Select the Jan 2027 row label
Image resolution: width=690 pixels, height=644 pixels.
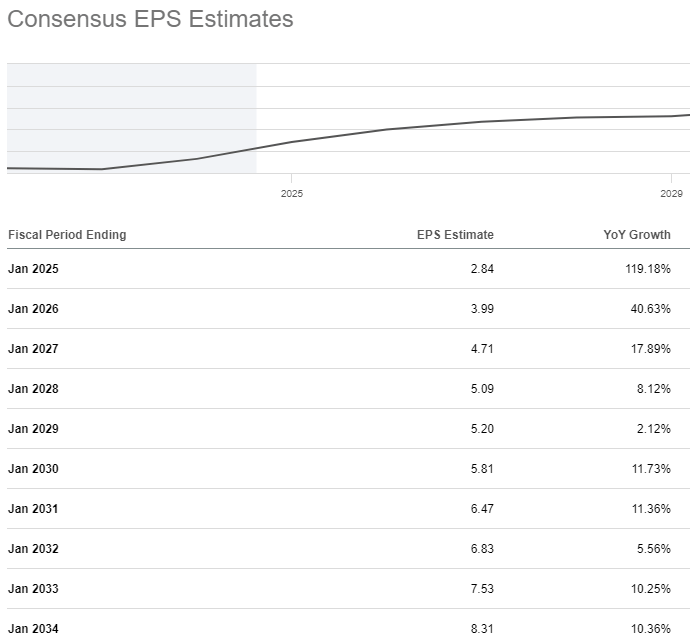33,349
